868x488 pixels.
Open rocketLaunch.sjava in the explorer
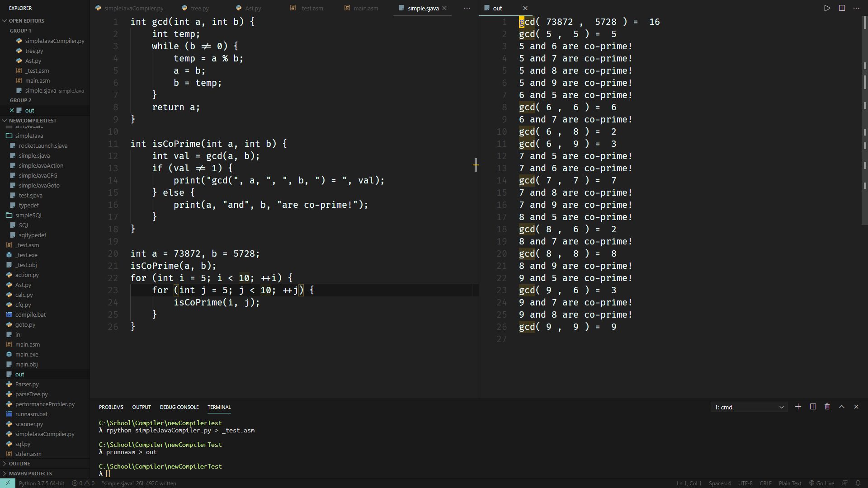[x=45, y=145]
